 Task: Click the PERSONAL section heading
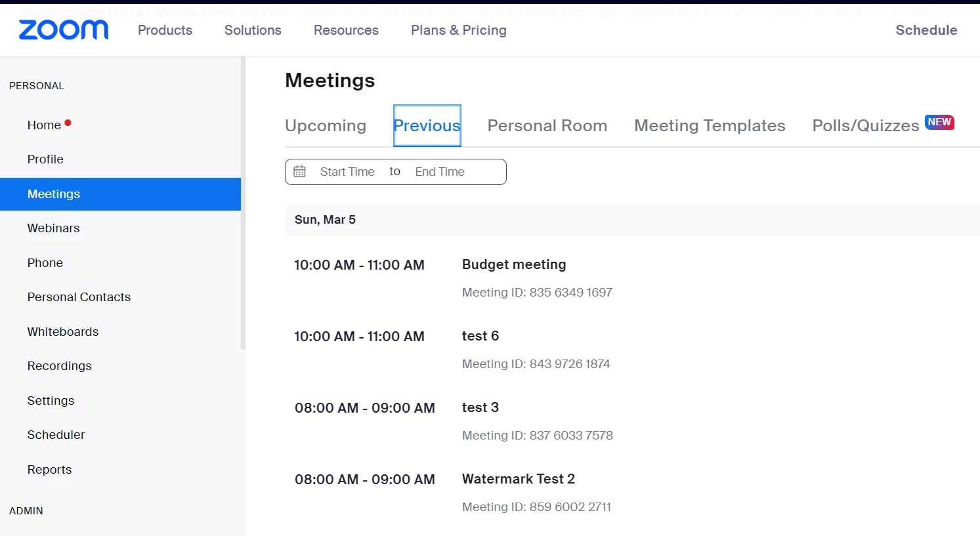click(x=37, y=86)
